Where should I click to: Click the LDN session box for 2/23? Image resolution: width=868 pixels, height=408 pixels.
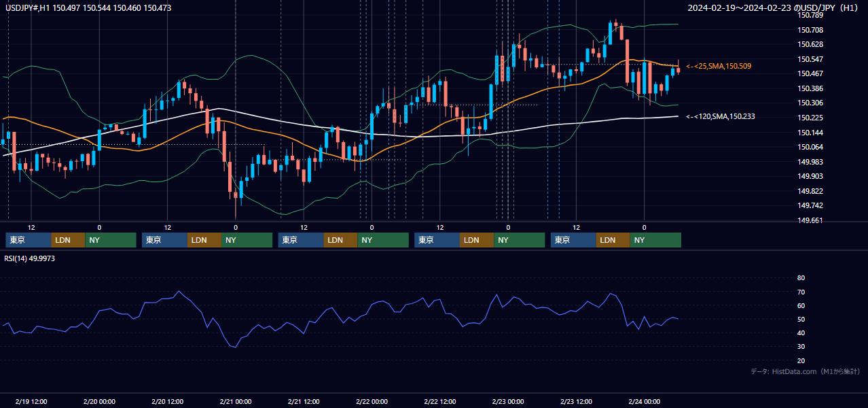pos(613,240)
